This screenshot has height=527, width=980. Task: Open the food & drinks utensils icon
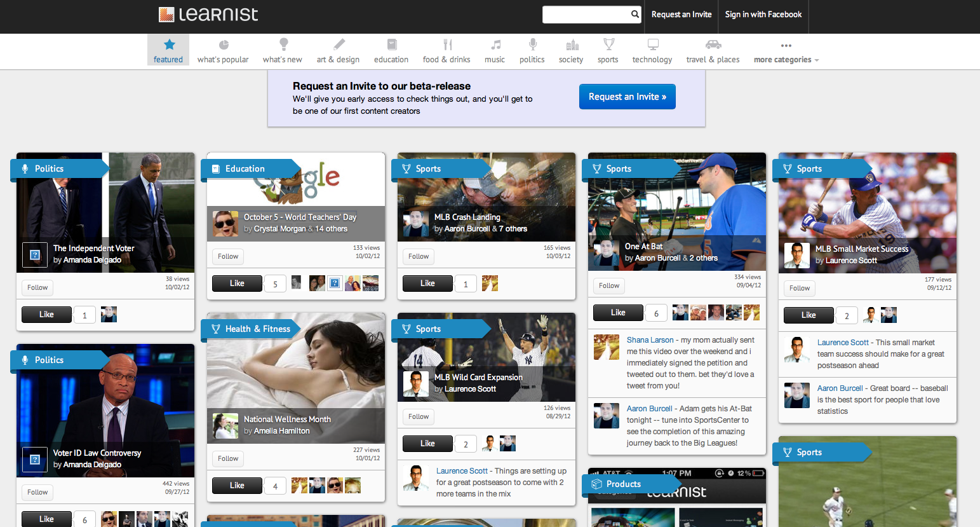coord(448,44)
